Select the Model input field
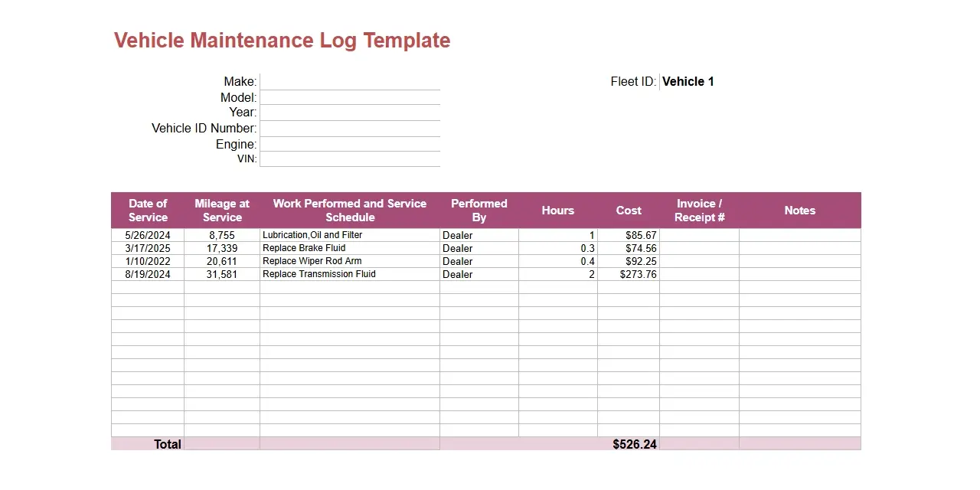 click(350, 97)
